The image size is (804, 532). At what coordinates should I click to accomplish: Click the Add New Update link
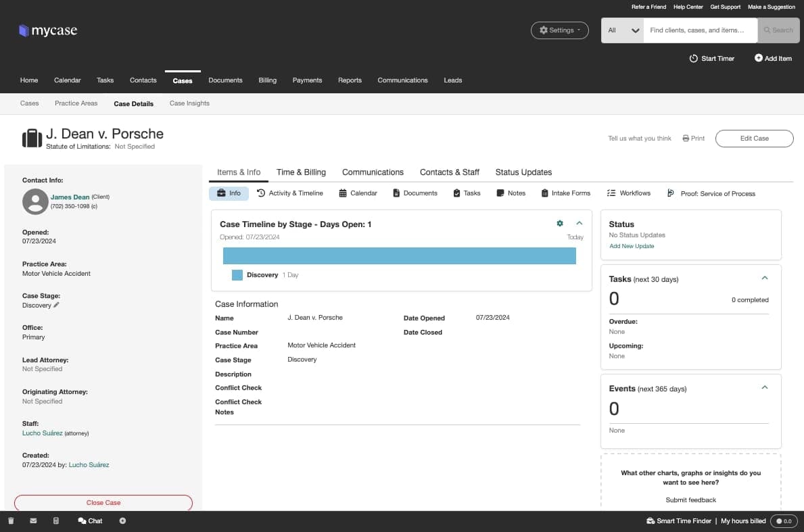631,246
